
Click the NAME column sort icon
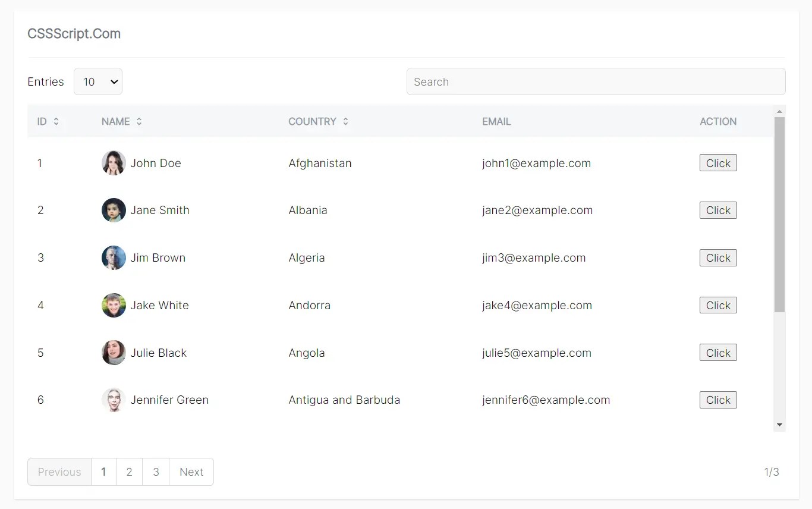139,121
